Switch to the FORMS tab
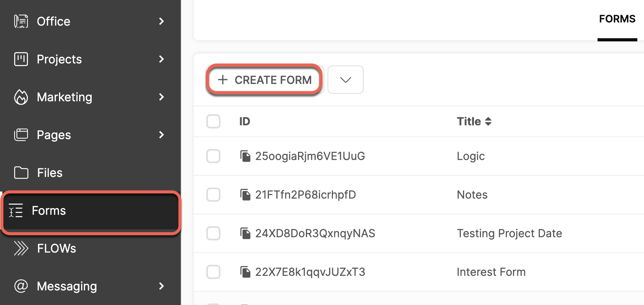This screenshot has width=644, height=305. (x=617, y=19)
